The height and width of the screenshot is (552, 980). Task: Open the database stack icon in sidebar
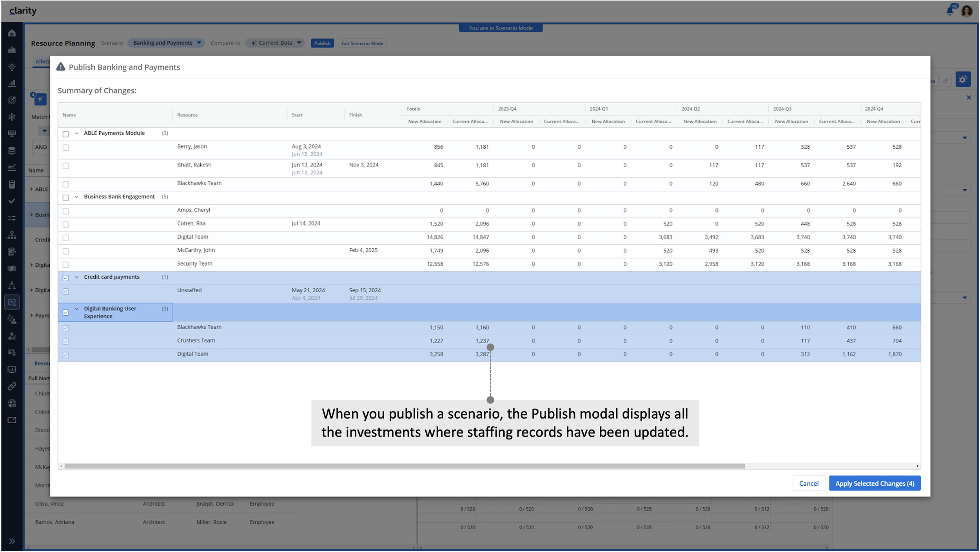[x=12, y=151]
